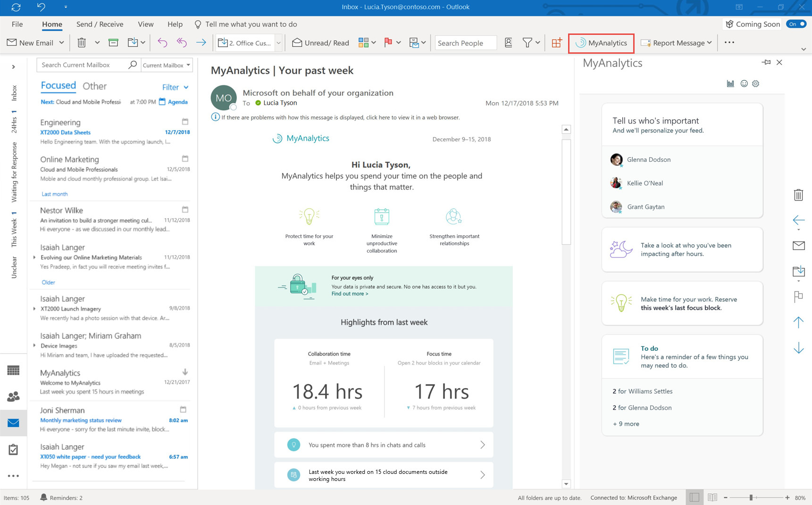
Task: Click zoom out minus button
Action: point(726,497)
